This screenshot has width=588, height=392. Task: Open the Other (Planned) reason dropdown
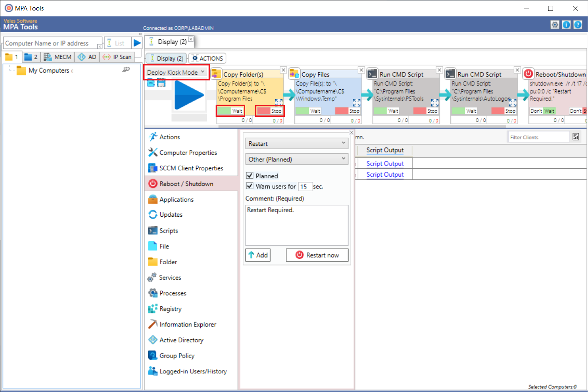[x=297, y=159]
